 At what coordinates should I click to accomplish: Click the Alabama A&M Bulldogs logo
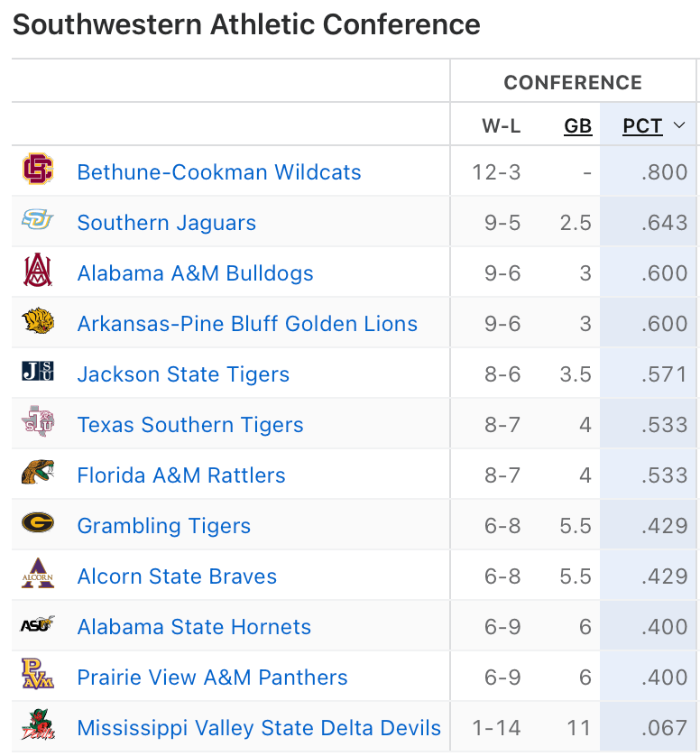pos(38,272)
